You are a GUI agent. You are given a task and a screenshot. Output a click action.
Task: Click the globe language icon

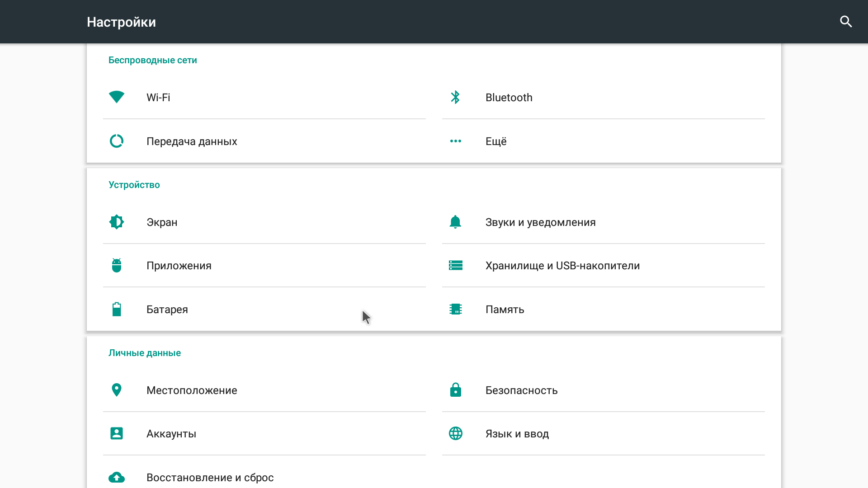click(x=455, y=433)
